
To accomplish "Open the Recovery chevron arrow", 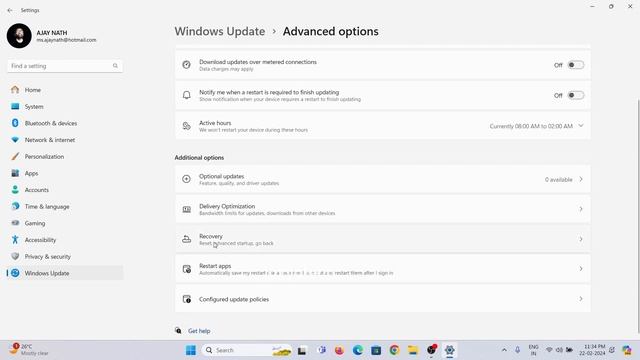I will pos(581,239).
